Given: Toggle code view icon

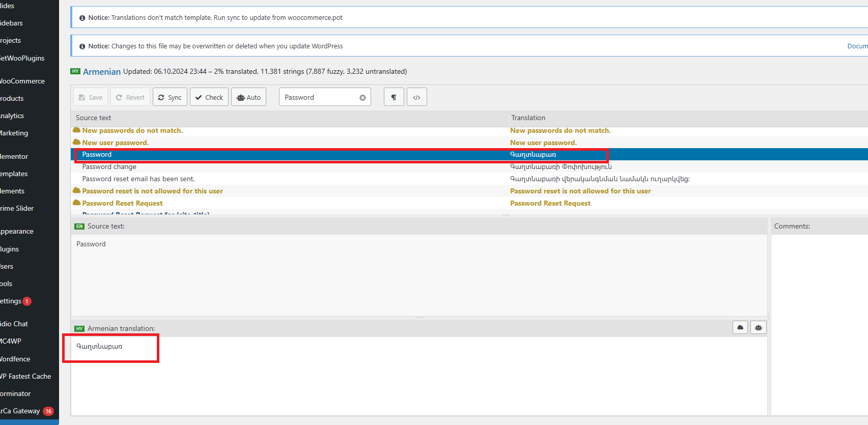Looking at the screenshot, I should coord(417,97).
